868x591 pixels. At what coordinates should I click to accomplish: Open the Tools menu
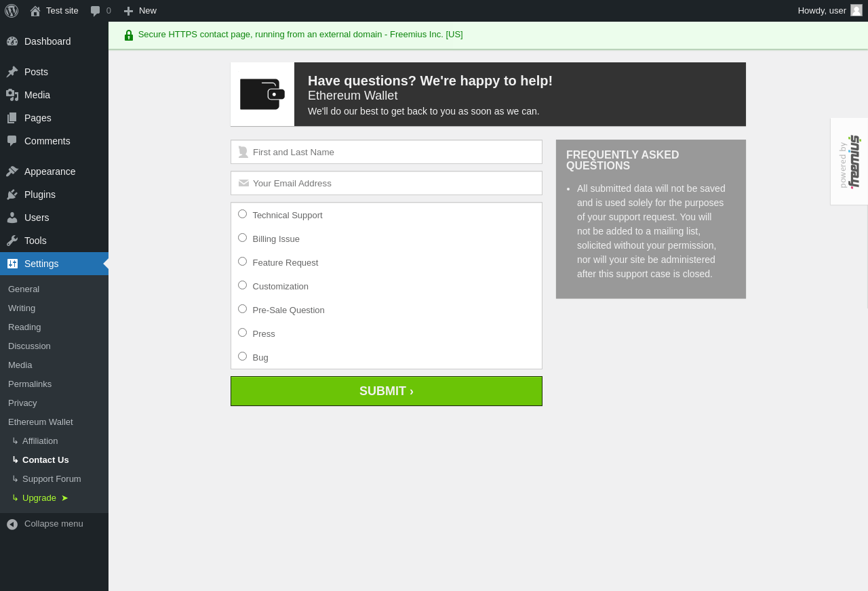[x=54, y=241]
